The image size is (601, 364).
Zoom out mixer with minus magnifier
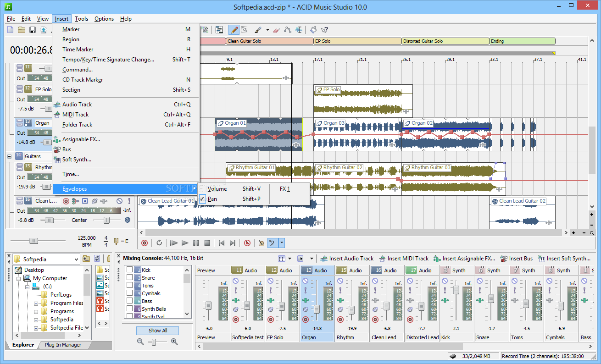tap(141, 341)
